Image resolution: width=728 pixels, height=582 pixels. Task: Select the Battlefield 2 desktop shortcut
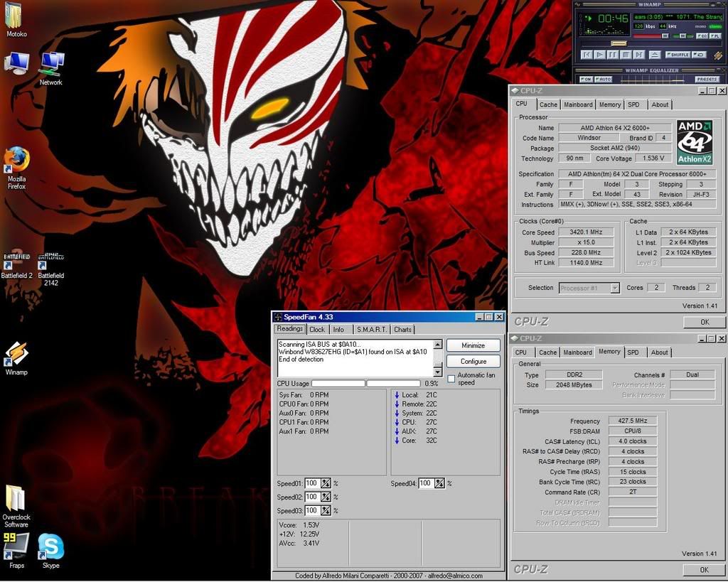[17, 266]
